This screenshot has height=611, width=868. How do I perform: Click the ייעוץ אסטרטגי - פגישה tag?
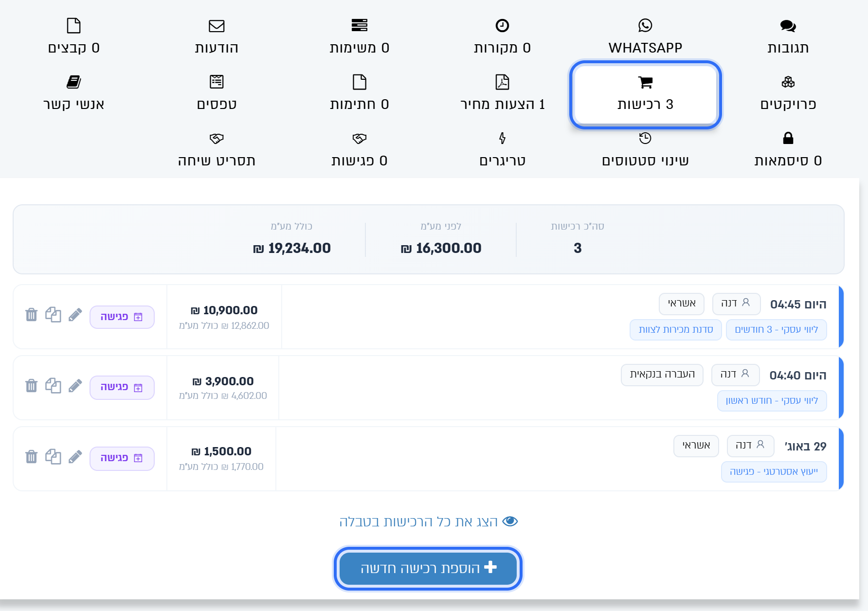tap(774, 472)
